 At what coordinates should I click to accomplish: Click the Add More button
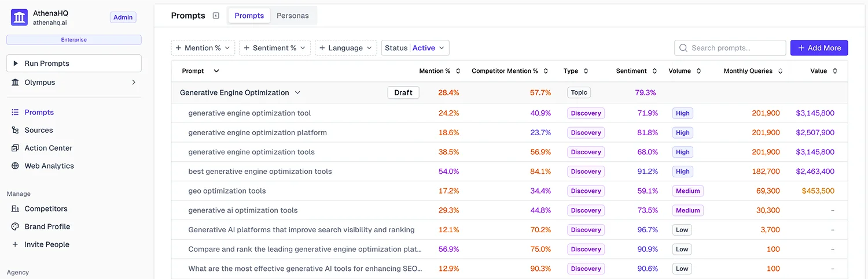coord(819,48)
